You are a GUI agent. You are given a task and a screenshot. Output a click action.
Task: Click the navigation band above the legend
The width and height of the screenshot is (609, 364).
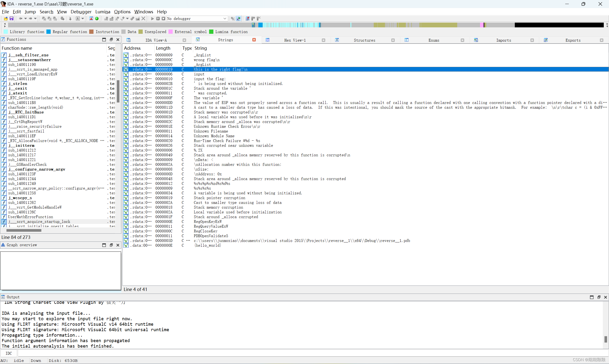coord(294,25)
